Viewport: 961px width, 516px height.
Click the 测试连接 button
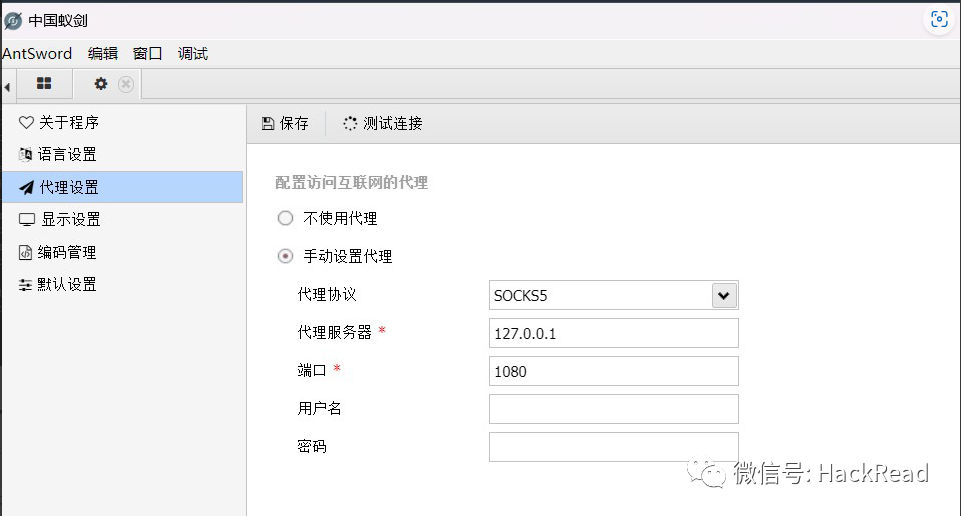pos(383,124)
